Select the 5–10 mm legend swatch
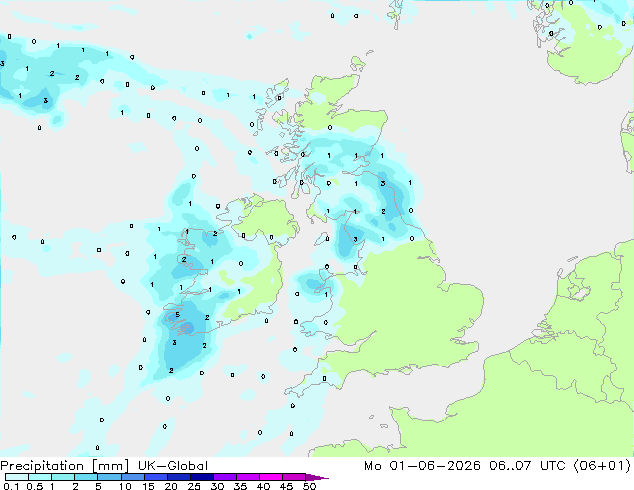This screenshot has height=490, width=634. pyautogui.click(x=109, y=477)
